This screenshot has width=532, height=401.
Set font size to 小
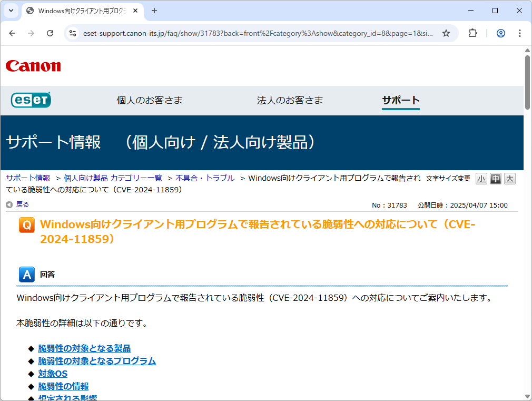tap(481, 179)
